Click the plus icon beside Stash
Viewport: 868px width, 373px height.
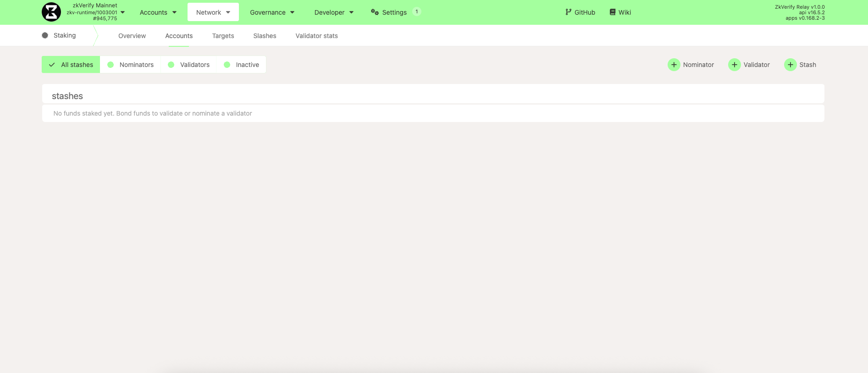coord(790,65)
